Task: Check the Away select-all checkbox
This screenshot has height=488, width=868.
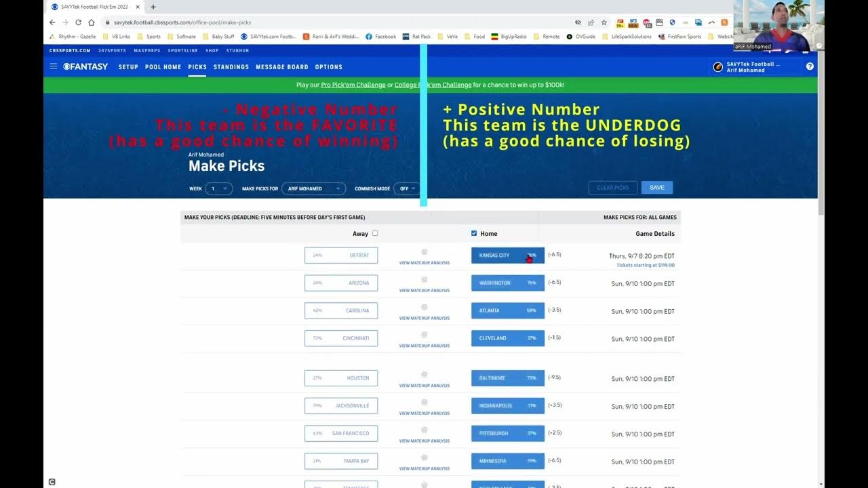Action: (x=375, y=233)
